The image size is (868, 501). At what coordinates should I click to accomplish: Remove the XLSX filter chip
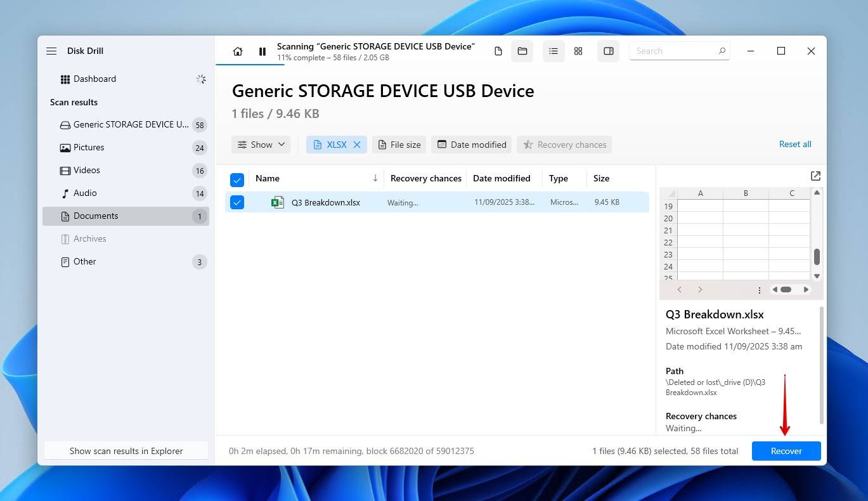357,145
